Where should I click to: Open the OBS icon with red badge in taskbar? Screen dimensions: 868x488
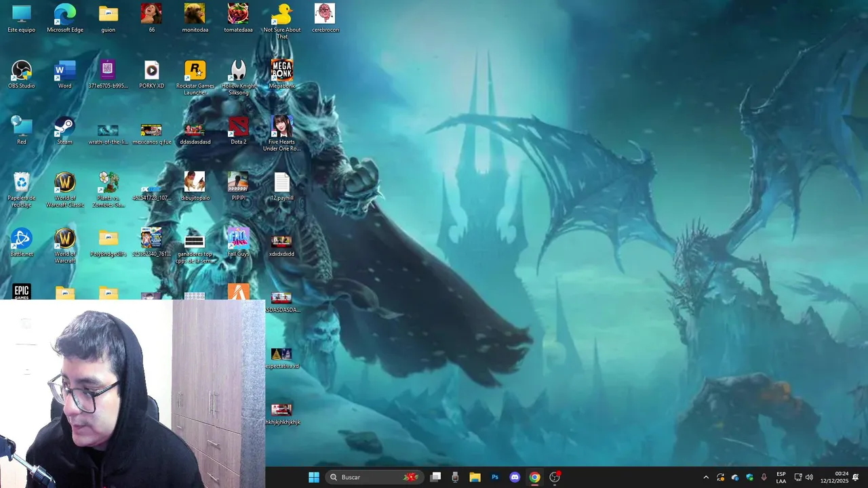tap(555, 477)
